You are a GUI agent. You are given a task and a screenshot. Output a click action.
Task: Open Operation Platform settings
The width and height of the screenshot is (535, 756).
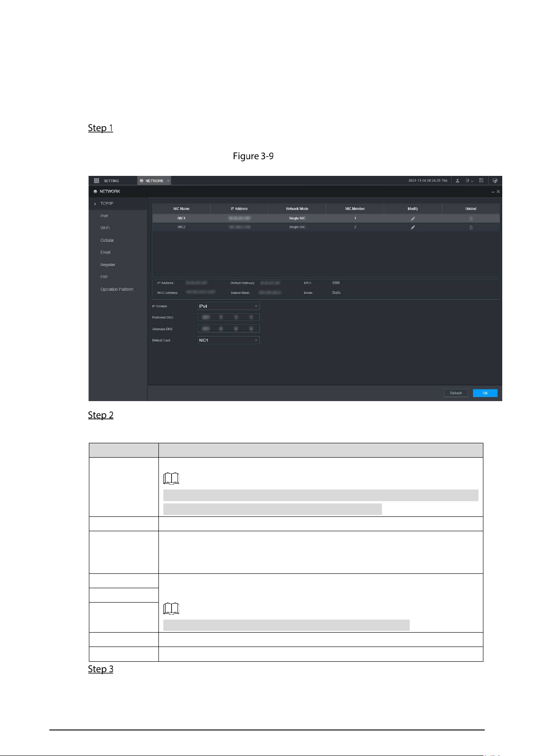tap(117, 289)
